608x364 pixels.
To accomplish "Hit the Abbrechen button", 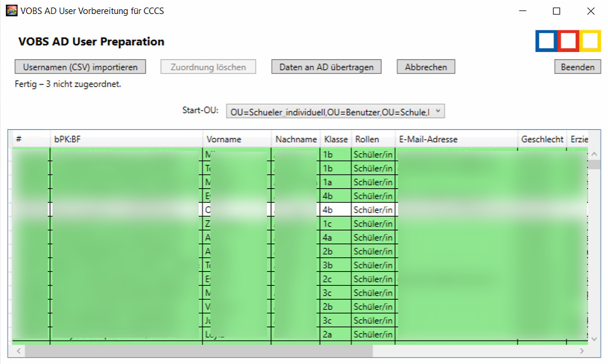I will tap(426, 67).
